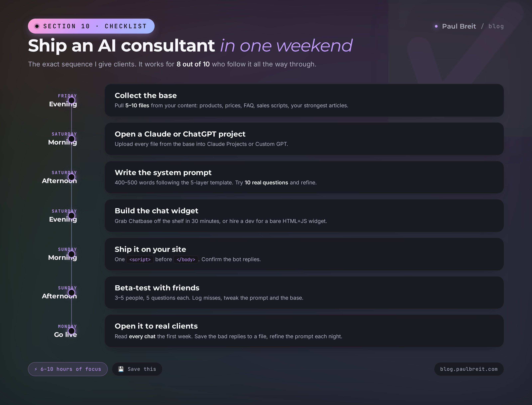Viewport: 532px width, 405px height.
Task: Select Beta-test with friends title
Action: coord(157,288)
